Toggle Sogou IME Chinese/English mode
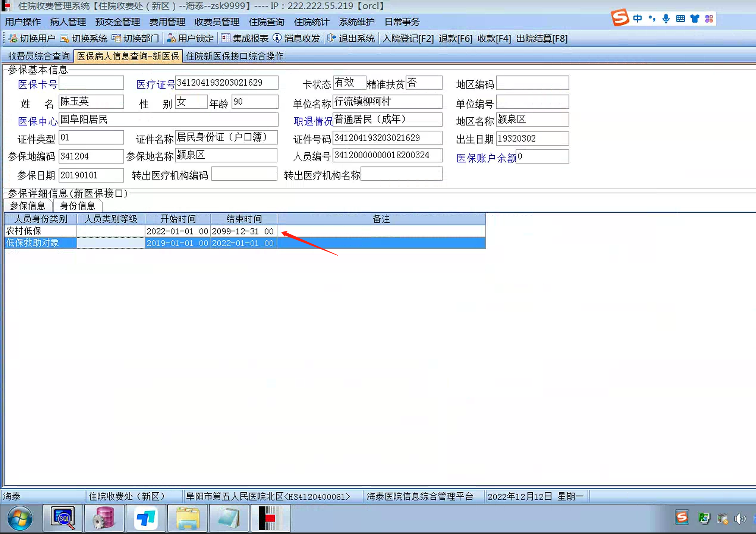This screenshot has height=534, width=756. [x=638, y=19]
